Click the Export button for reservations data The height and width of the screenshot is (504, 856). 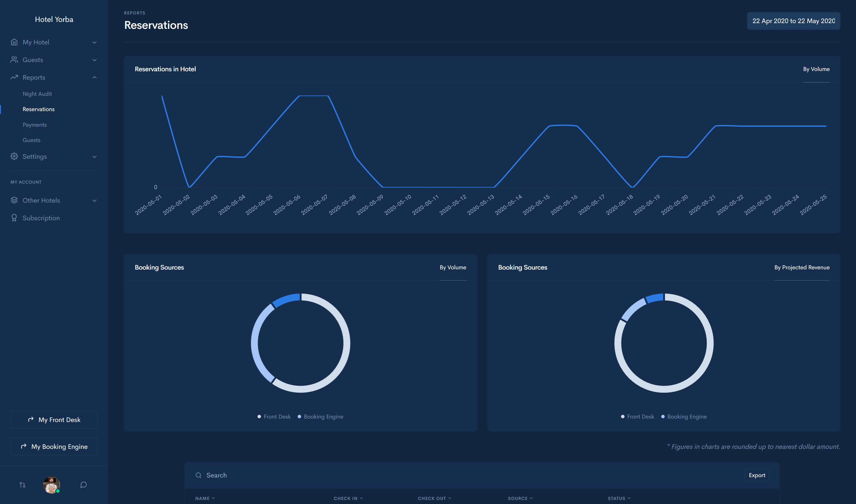coord(756,475)
